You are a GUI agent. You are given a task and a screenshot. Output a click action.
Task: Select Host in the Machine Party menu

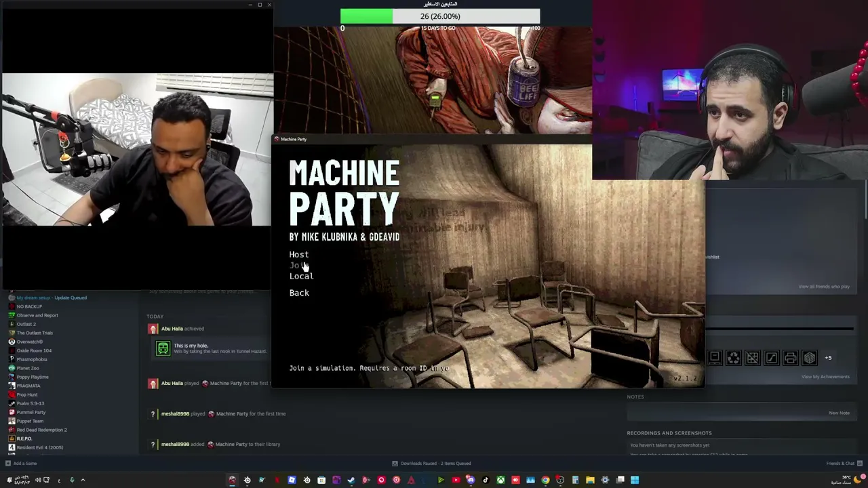(299, 254)
